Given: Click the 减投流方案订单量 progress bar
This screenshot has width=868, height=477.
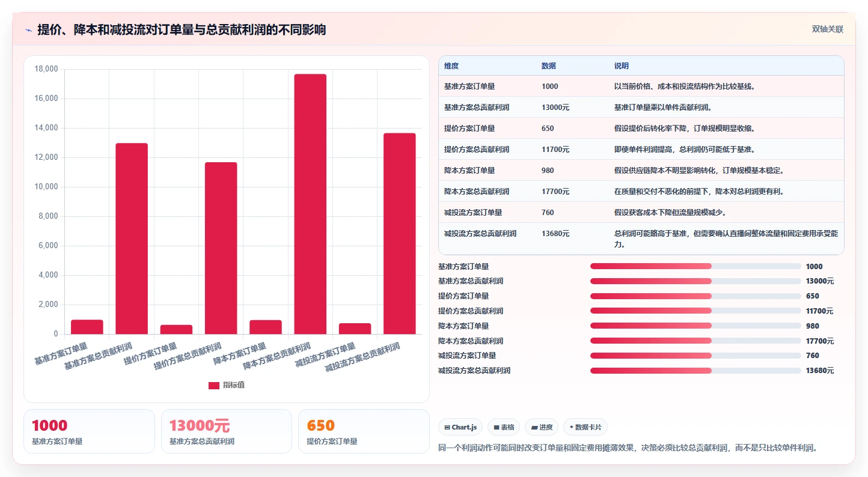Looking at the screenshot, I should tap(695, 356).
